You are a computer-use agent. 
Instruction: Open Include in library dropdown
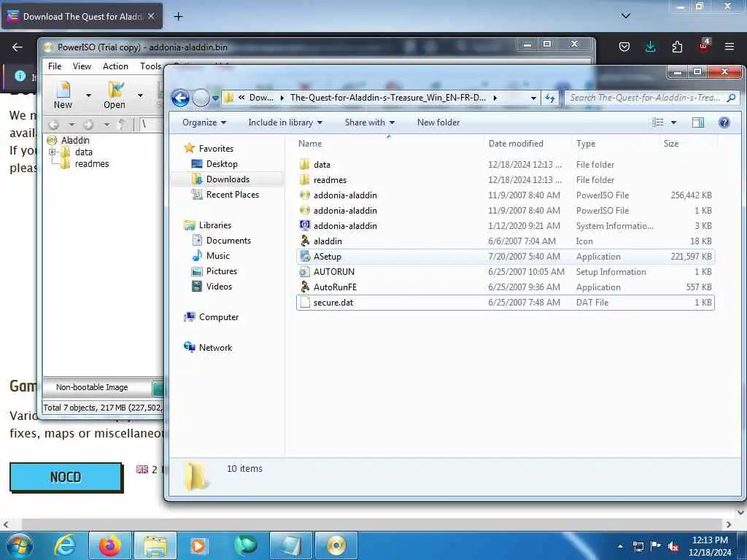(x=285, y=122)
